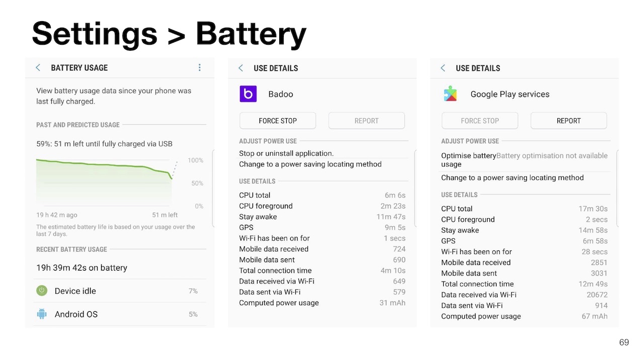644x362 pixels.
Task: Select Stop or uninstall application option
Action: tap(286, 153)
